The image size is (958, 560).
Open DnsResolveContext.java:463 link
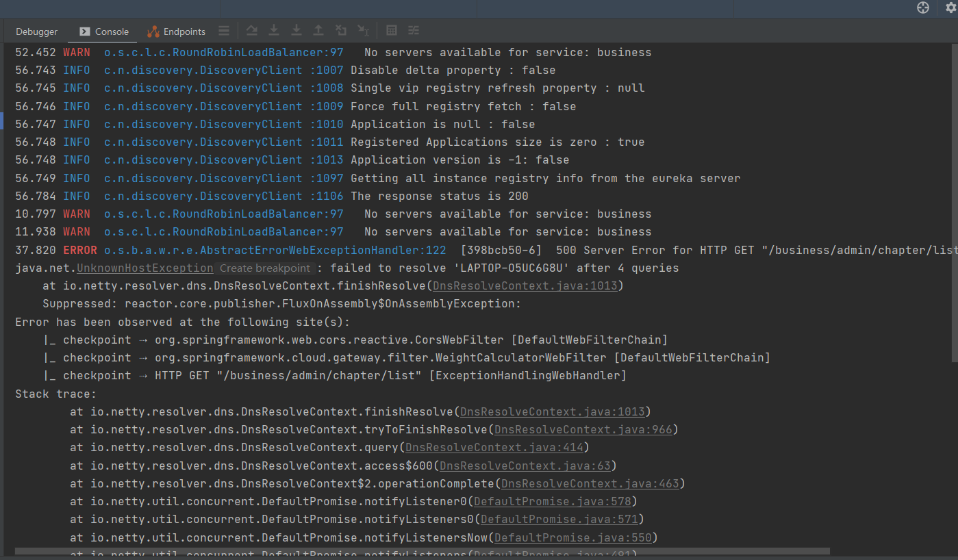[x=590, y=484]
